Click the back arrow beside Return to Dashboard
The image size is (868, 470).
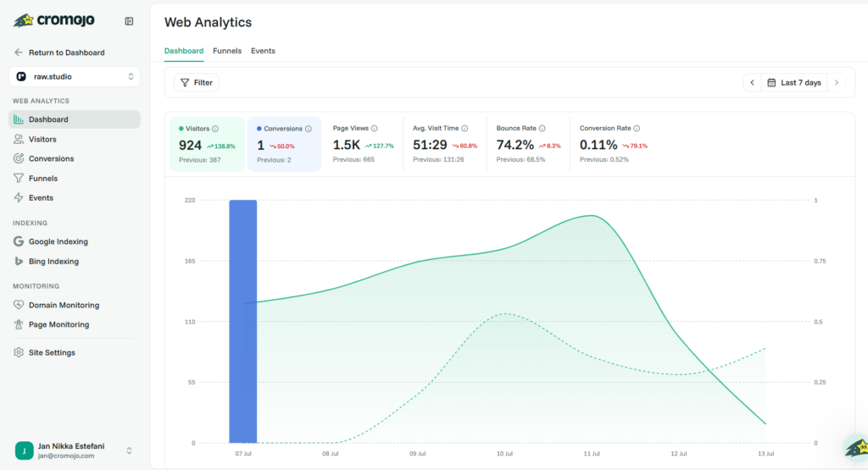coord(19,52)
